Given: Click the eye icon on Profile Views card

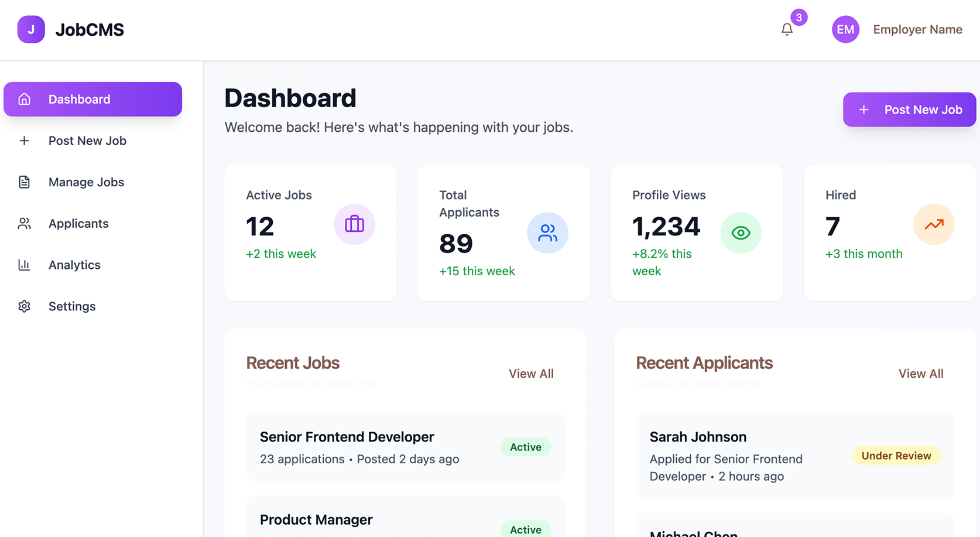Looking at the screenshot, I should coord(741,232).
